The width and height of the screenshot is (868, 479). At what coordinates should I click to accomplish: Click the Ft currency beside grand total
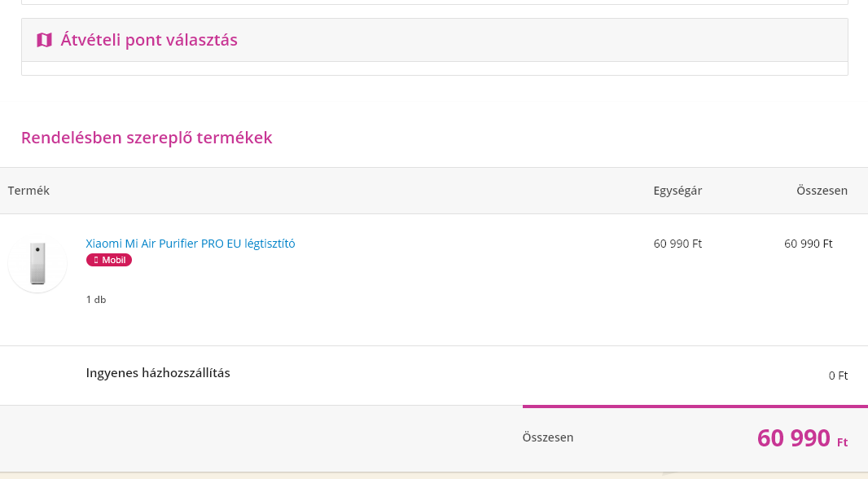(842, 442)
